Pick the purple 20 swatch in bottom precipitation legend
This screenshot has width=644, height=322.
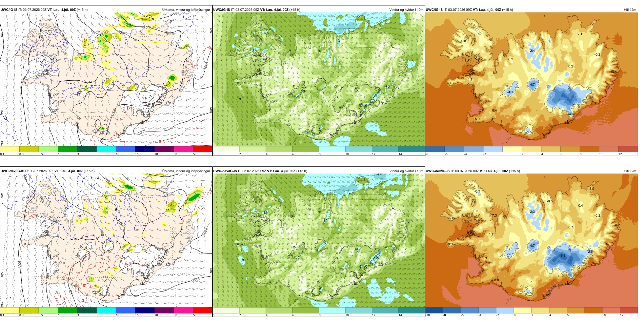pos(164,310)
